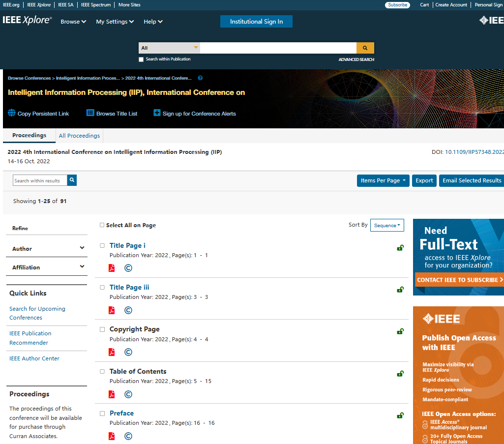Click Institutional Sign In button
The width and height of the screenshot is (504, 444).
pos(256,21)
